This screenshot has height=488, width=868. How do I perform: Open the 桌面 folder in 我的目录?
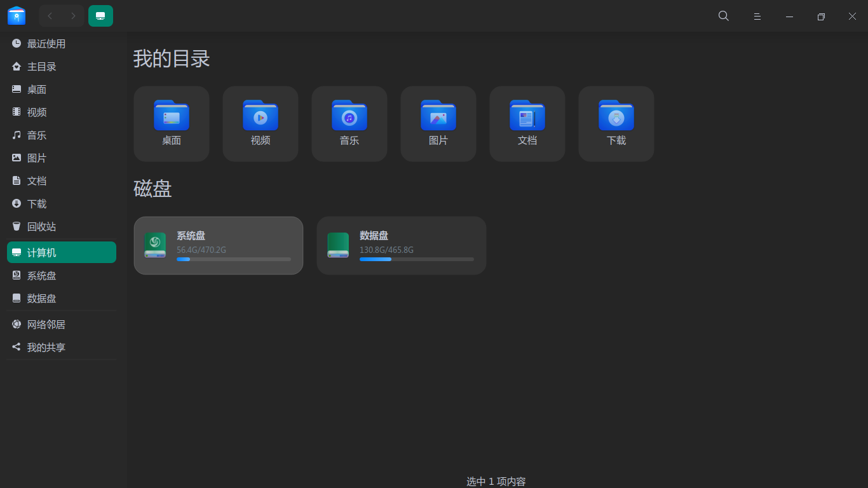click(172, 116)
